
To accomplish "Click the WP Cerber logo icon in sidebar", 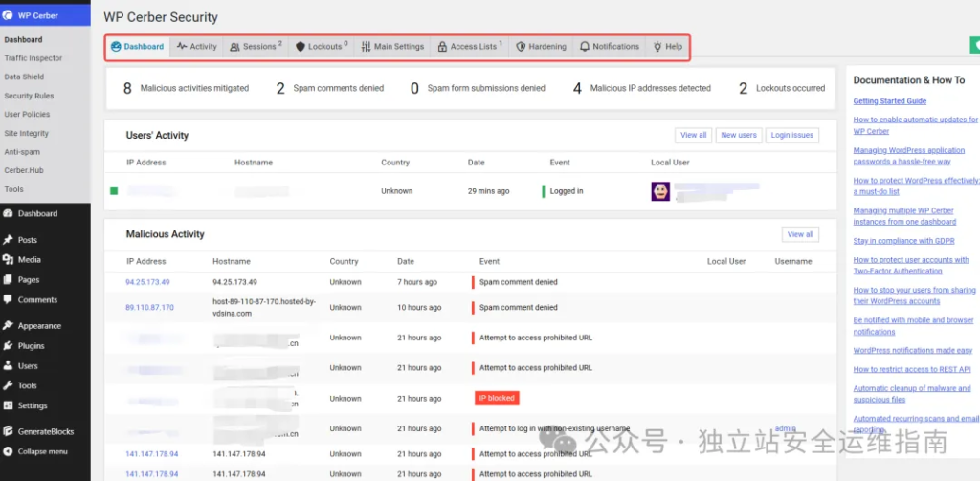I will tap(8, 15).
